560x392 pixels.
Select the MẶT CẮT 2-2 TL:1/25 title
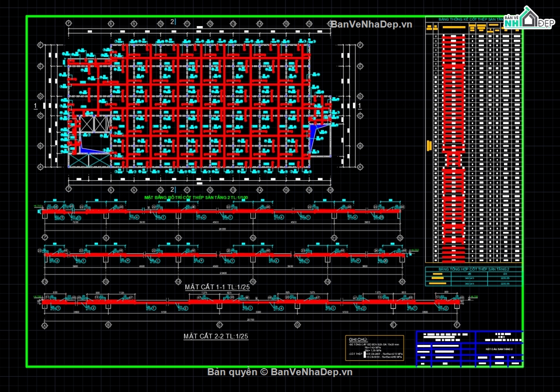pyautogui.click(x=216, y=336)
